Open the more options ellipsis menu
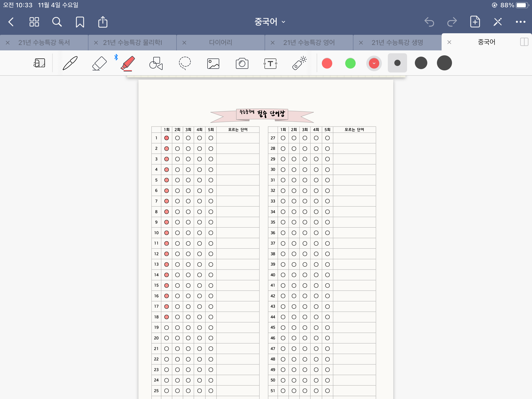Viewport: 532px width, 399px height. coord(520,22)
